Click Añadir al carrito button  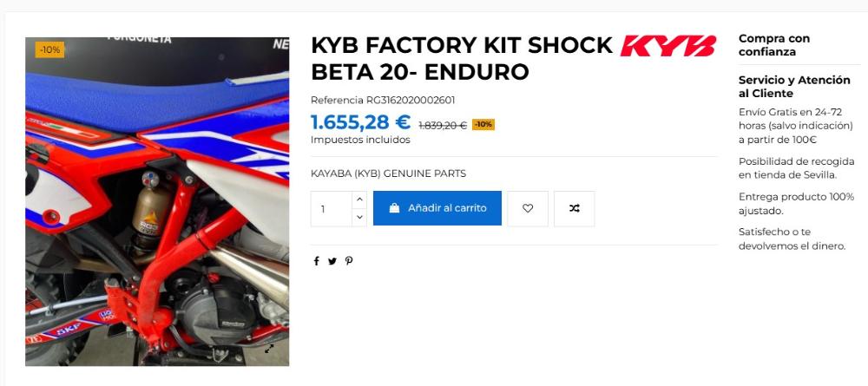coord(437,208)
